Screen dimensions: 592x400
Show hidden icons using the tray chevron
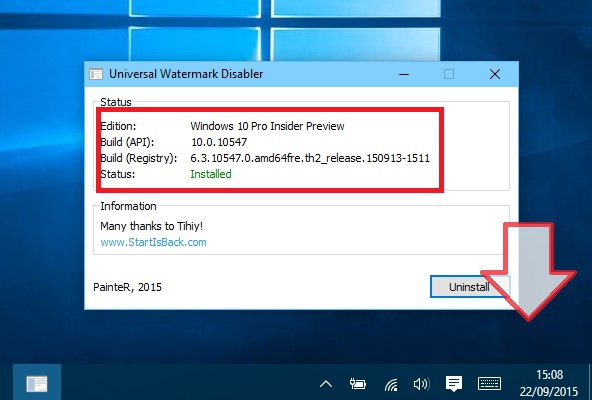pyautogui.click(x=326, y=385)
